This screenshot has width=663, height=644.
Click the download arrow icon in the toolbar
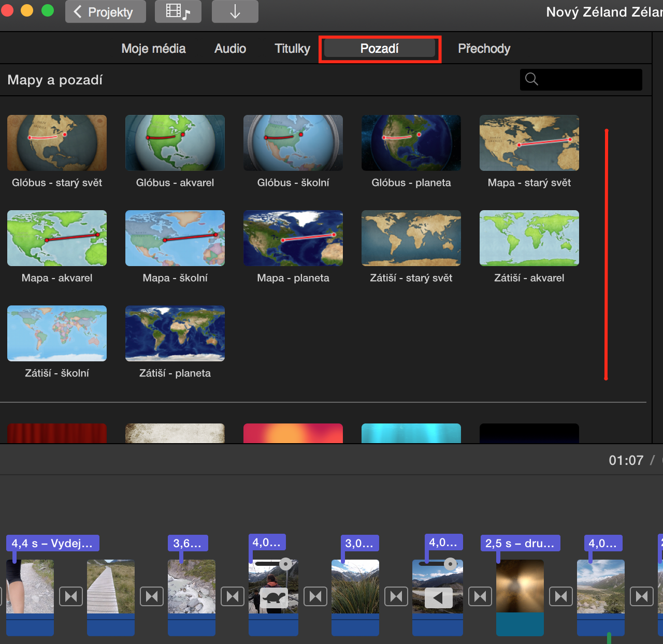point(235,11)
